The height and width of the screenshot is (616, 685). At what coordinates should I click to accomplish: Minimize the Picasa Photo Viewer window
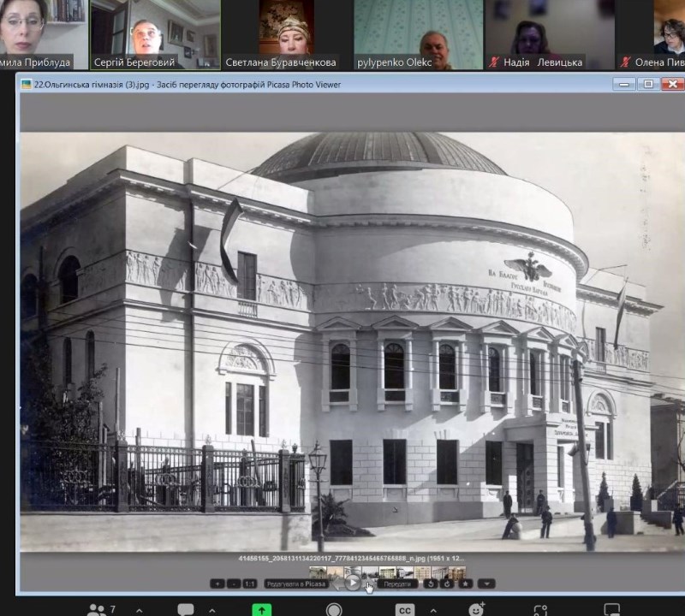(x=624, y=84)
